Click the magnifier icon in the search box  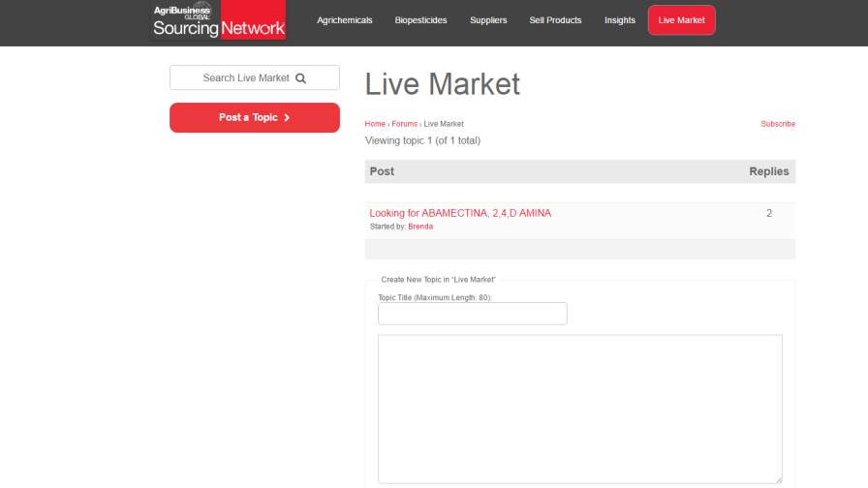tap(300, 78)
